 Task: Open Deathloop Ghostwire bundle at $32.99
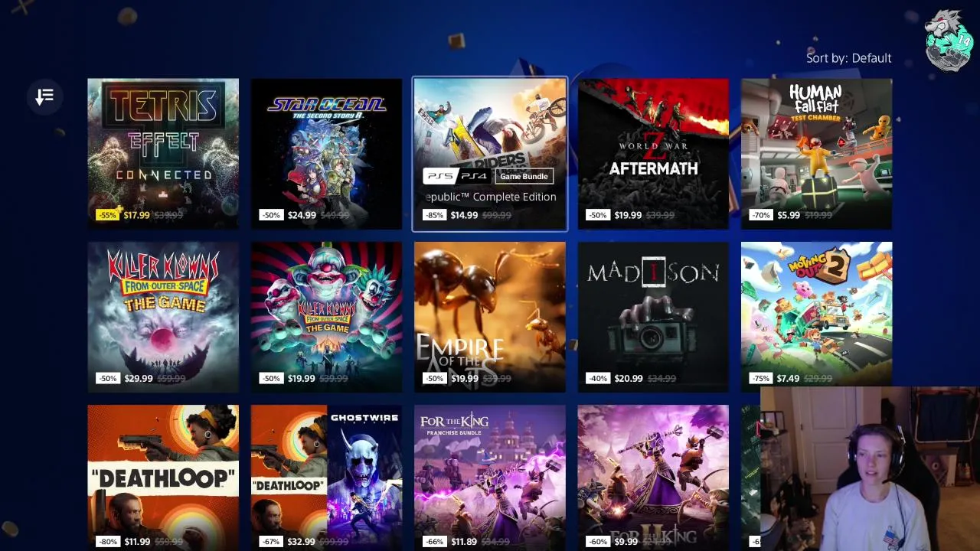(x=326, y=478)
